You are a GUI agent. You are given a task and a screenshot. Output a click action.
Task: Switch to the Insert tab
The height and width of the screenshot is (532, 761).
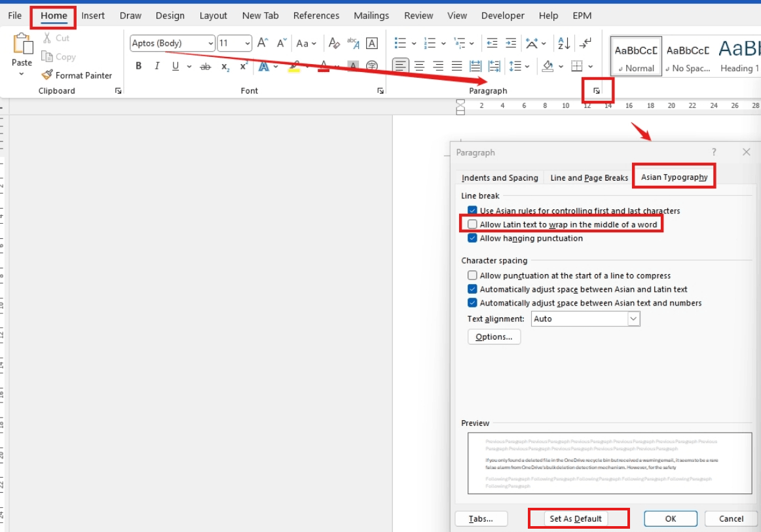pyautogui.click(x=93, y=16)
